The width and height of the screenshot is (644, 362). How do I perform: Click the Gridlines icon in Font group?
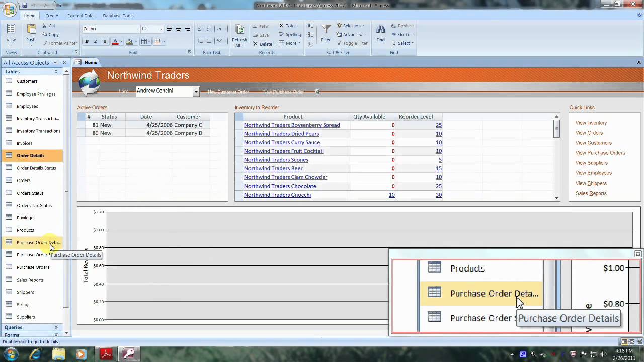(145, 41)
